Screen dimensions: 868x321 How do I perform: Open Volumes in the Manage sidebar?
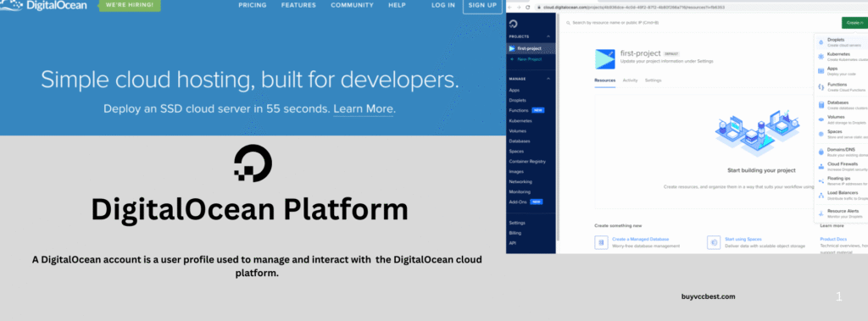[518, 131]
